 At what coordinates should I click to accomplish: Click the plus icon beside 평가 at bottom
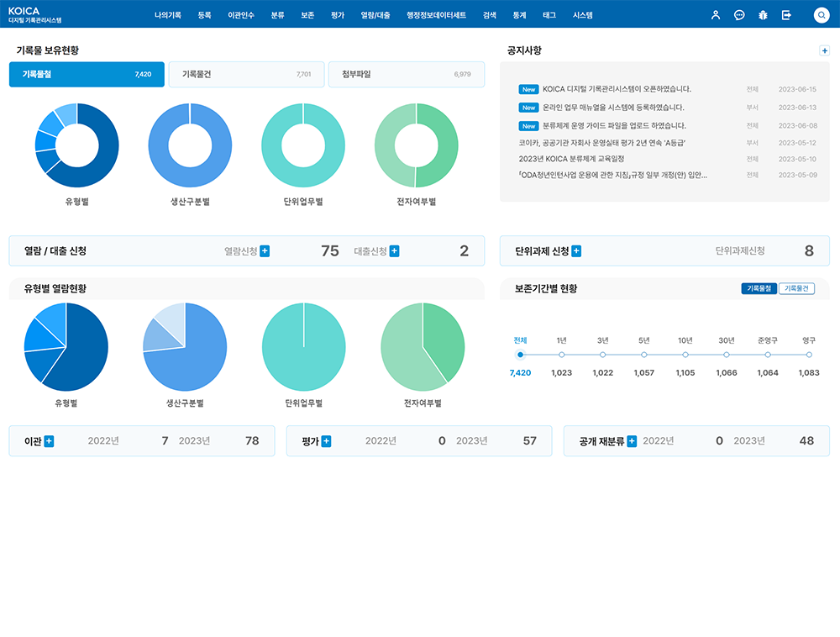326,441
